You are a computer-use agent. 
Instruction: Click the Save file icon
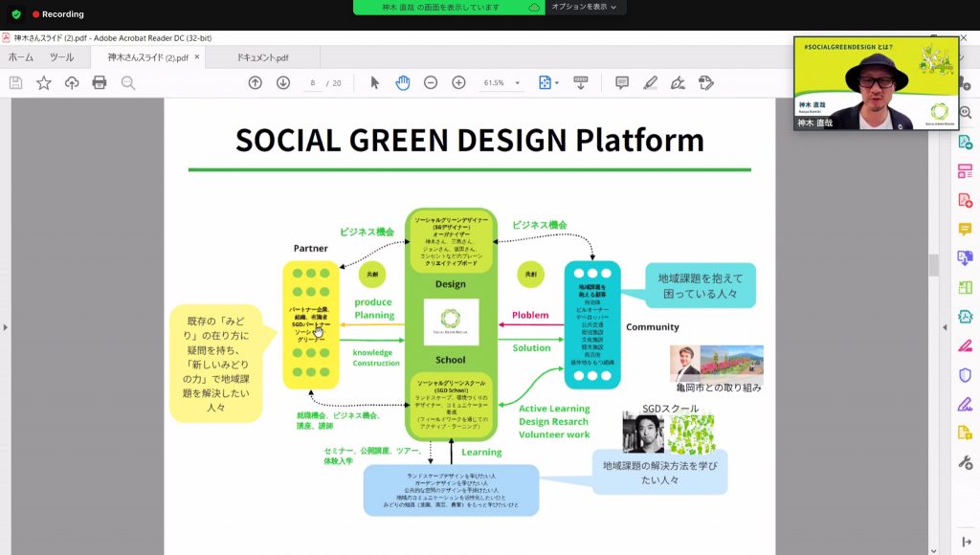15,82
